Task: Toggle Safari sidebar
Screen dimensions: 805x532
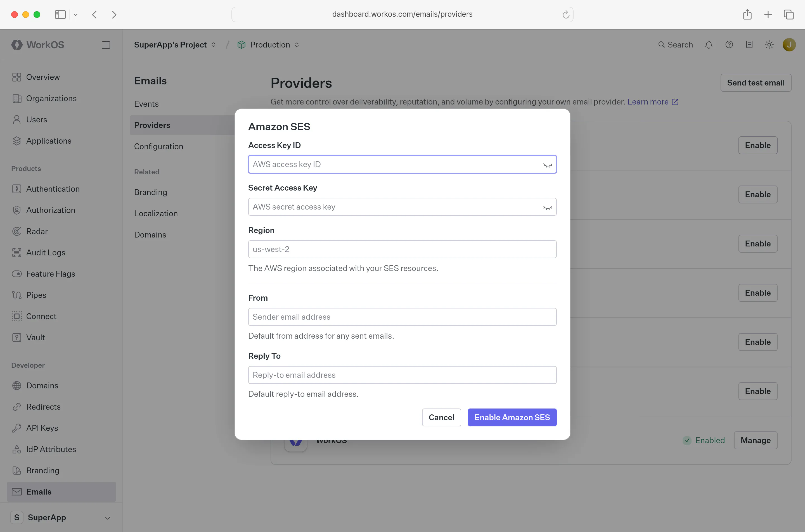Action: point(60,15)
